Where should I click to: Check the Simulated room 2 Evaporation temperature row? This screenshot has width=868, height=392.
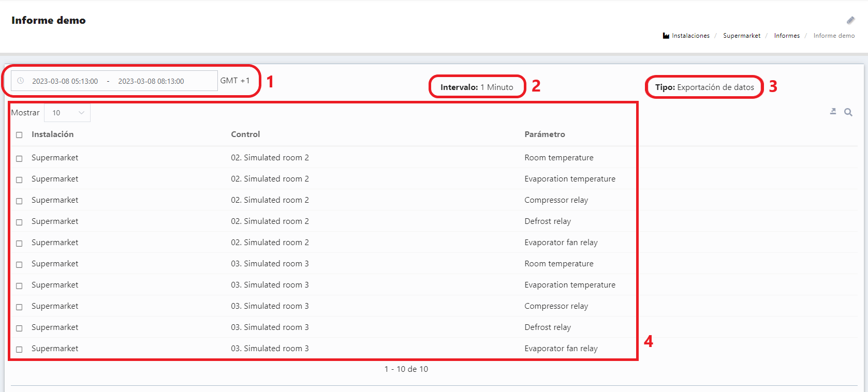coord(19,179)
